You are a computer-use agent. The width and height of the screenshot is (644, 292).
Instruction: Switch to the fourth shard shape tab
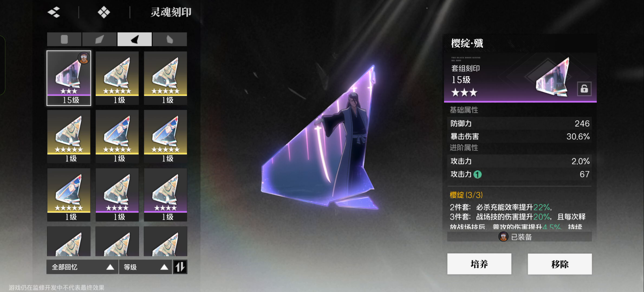coord(170,39)
